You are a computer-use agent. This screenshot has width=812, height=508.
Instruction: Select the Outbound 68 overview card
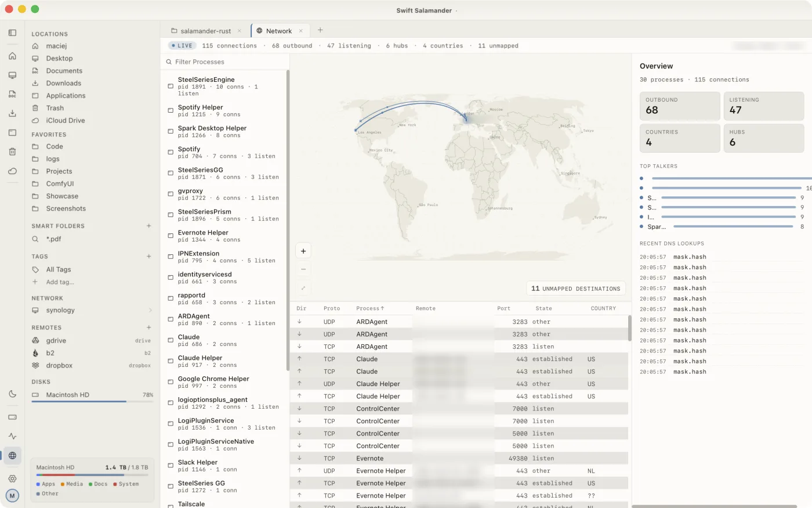click(x=680, y=106)
